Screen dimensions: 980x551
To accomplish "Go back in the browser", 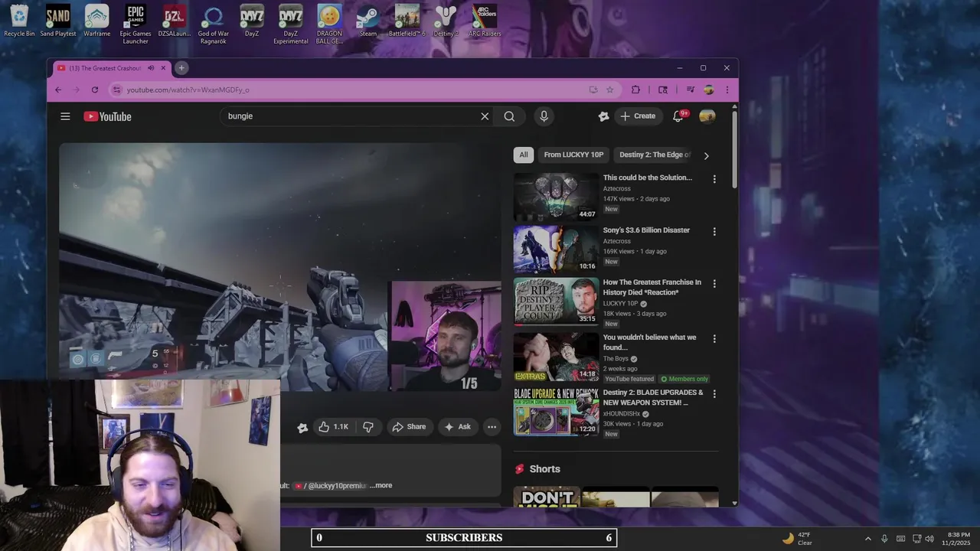I will (58, 90).
